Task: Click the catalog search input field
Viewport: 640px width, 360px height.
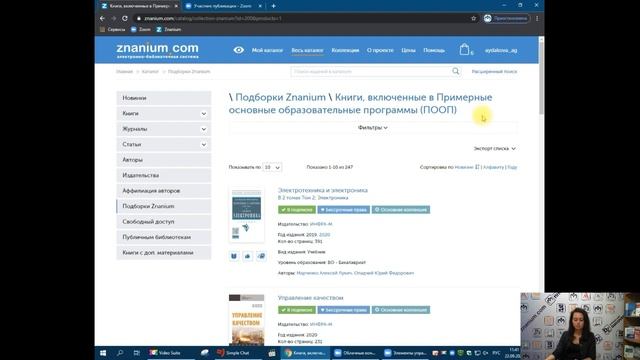Action: [x=371, y=71]
